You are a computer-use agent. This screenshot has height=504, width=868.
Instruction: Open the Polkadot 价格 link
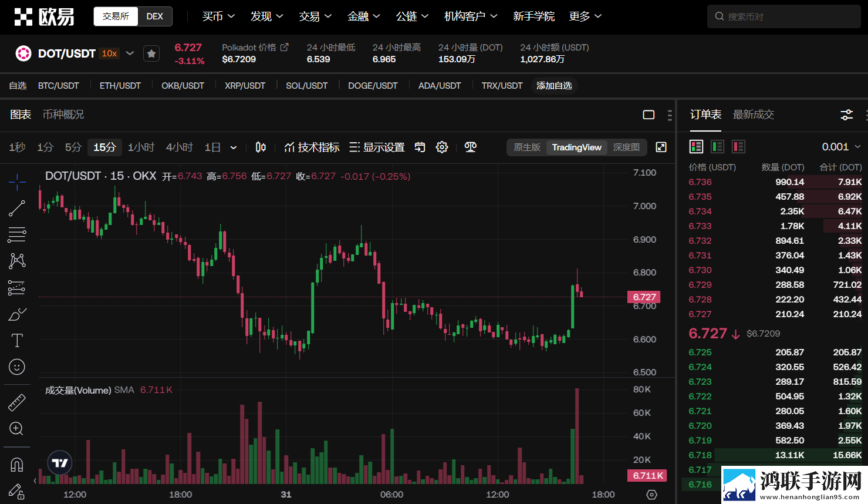pyautogui.click(x=255, y=48)
